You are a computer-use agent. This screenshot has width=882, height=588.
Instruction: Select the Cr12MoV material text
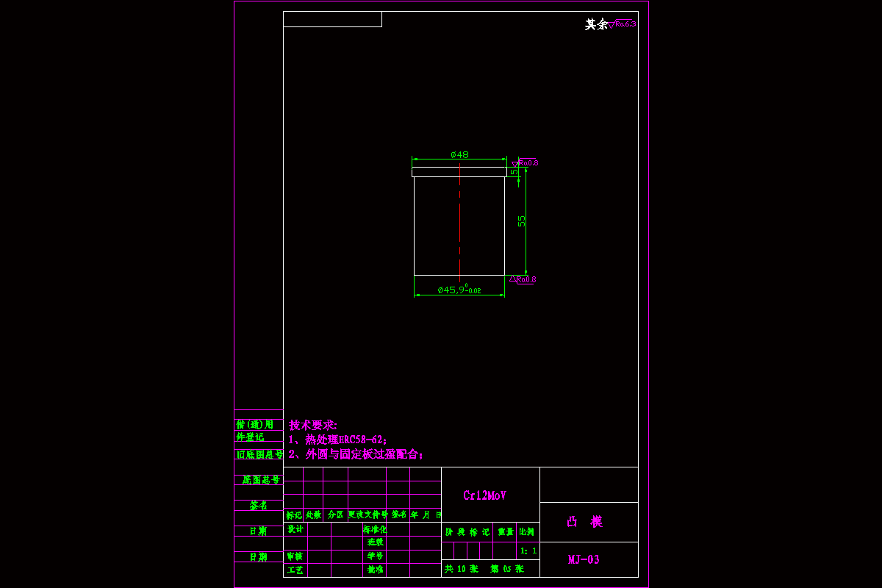pos(484,495)
